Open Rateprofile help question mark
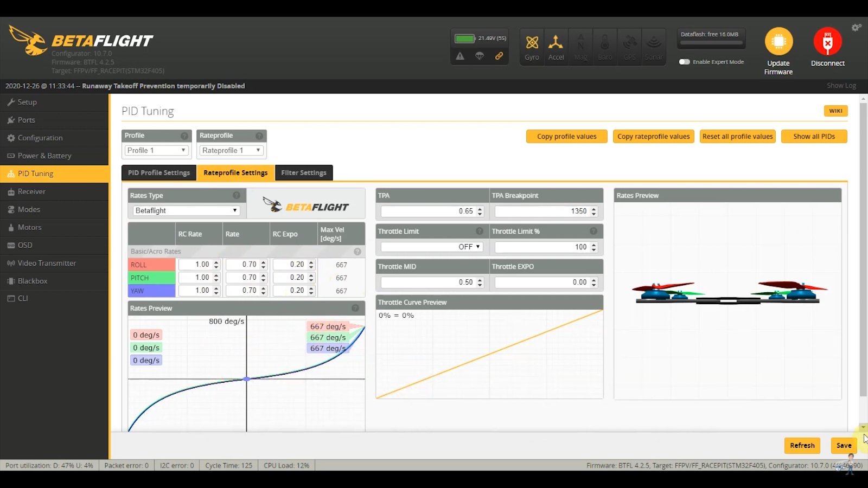The image size is (868, 488). click(259, 136)
